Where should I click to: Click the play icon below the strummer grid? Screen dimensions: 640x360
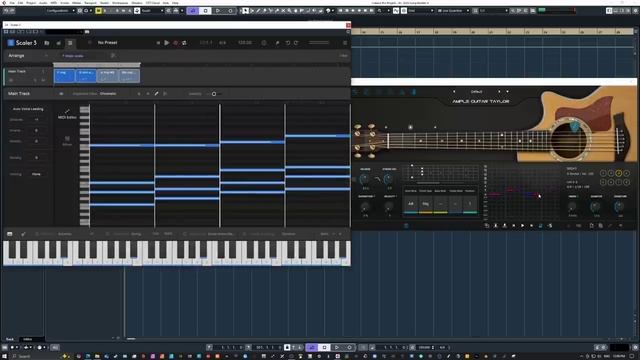[x=522, y=225]
